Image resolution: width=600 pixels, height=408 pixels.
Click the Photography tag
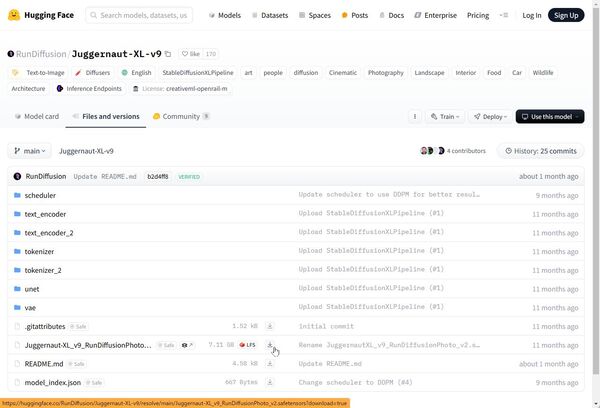(x=386, y=73)
